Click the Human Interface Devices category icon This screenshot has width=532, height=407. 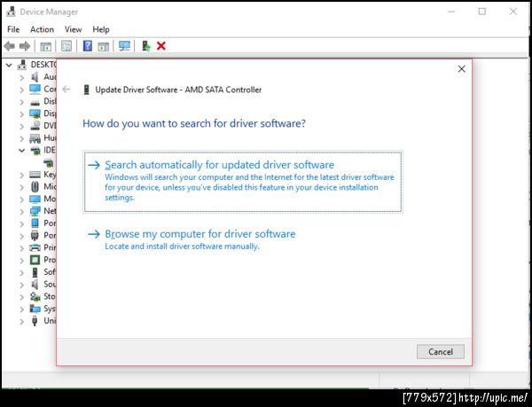pos(35,138)
